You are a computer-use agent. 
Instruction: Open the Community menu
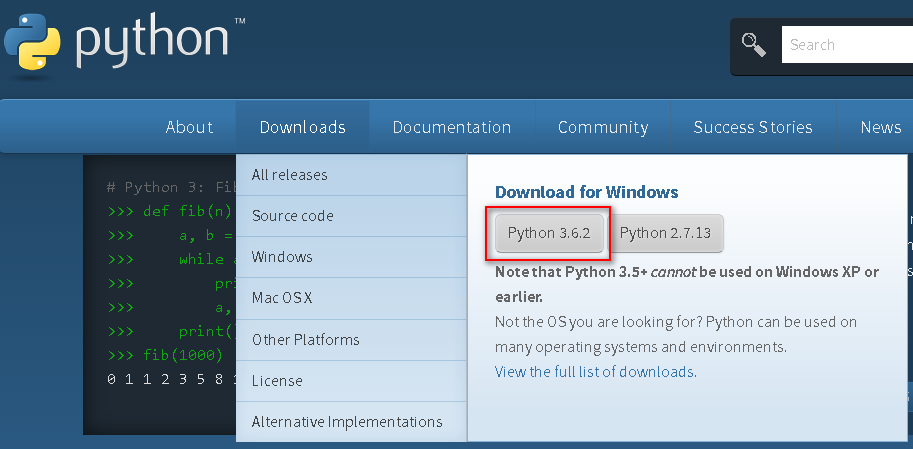pos(603,127)
